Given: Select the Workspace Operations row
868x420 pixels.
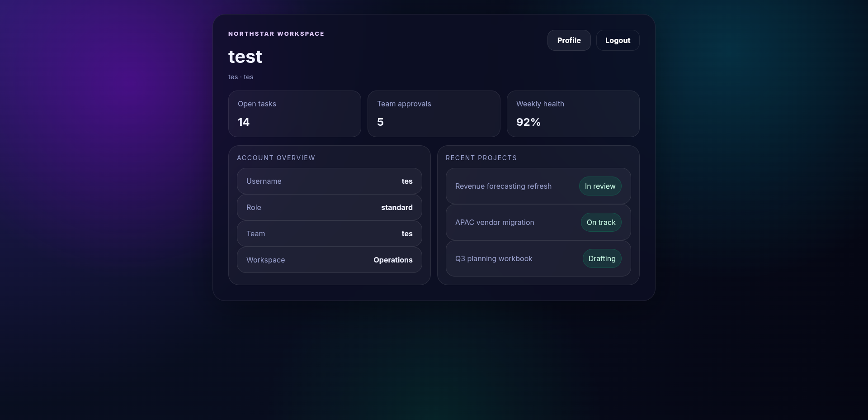Looking at the screenshot, I should 329,260.
